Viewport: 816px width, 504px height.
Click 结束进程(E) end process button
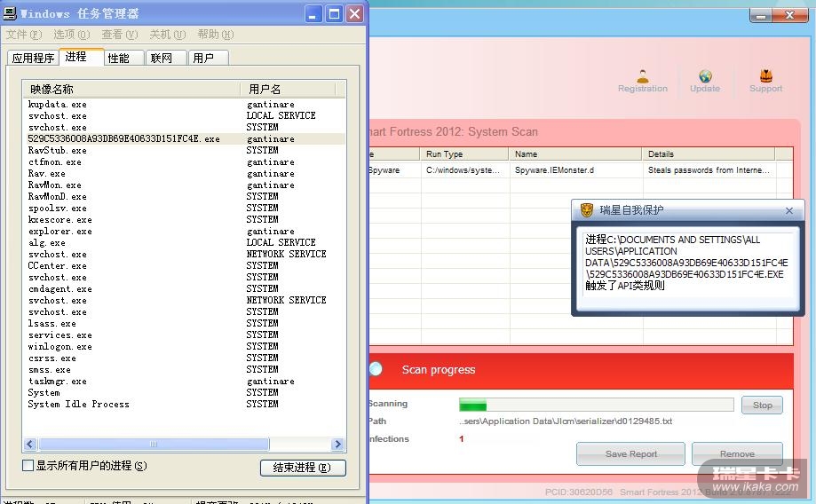pyautogui.click(x=303, y=468)
